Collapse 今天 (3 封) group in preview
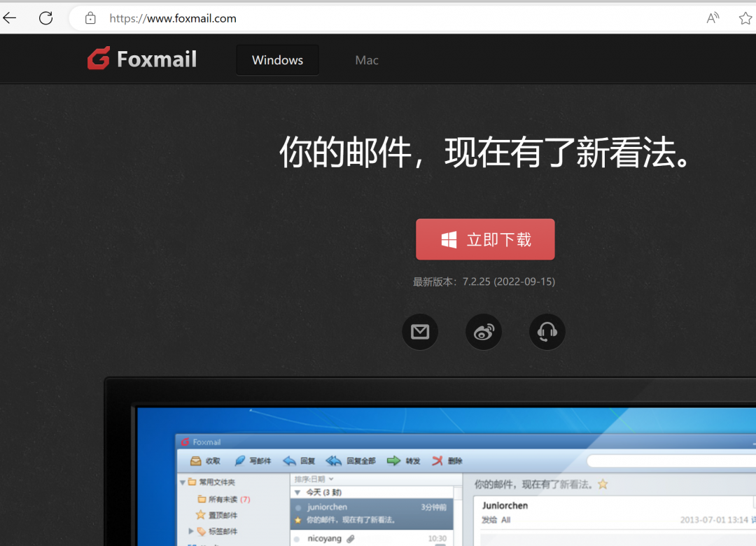756x546 pixels. click(297, 493)
